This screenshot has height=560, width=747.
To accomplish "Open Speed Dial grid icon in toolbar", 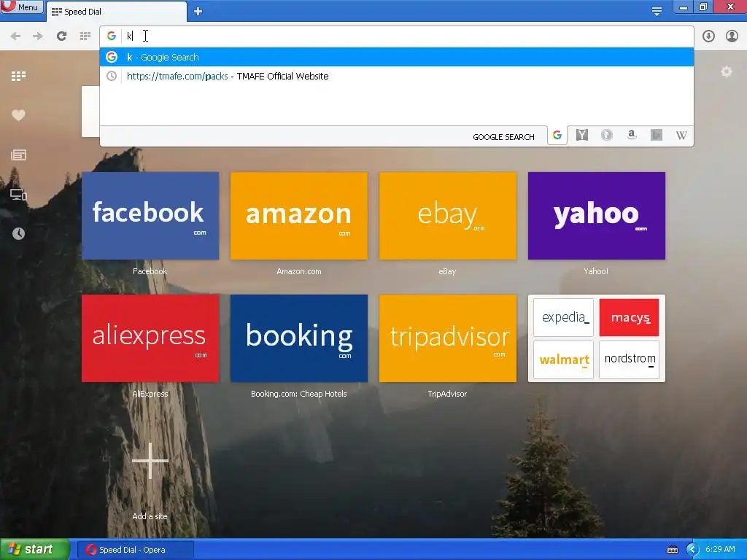I will coord(85,36).
